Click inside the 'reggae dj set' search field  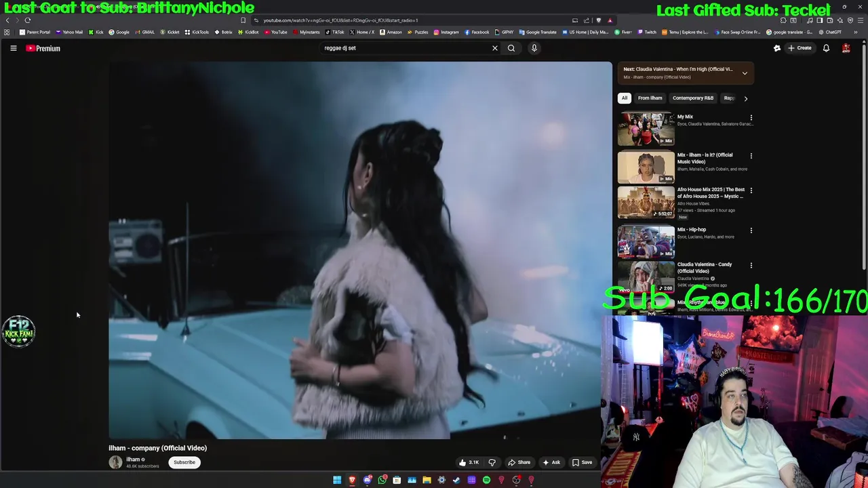pyautogui.click(x=403, y=48)
